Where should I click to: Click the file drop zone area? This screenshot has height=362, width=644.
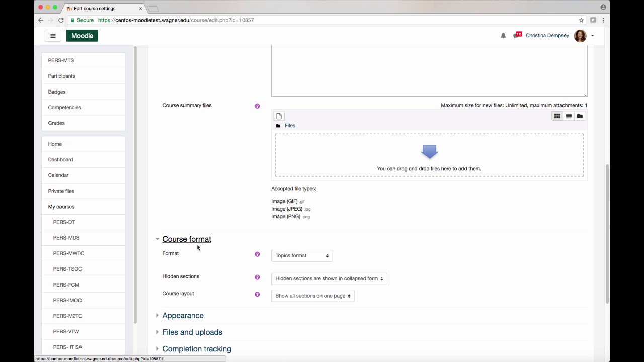429,155
